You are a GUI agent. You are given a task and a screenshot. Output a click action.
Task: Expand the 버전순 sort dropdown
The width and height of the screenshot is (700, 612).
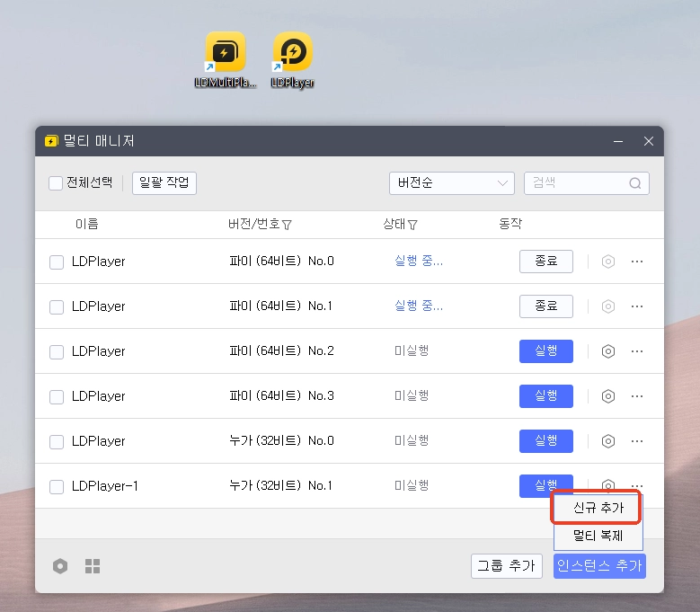[451, 183]
